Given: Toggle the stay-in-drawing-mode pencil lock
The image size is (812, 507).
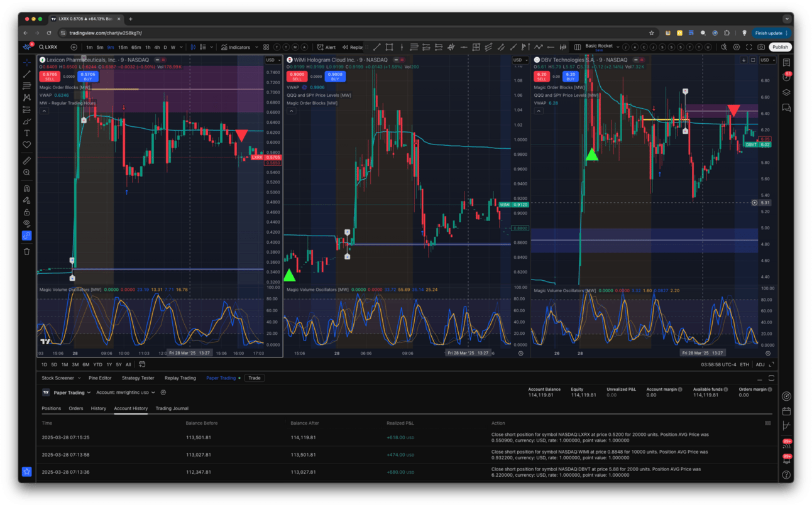Looking at the screenshot, I should click(26, 200).
